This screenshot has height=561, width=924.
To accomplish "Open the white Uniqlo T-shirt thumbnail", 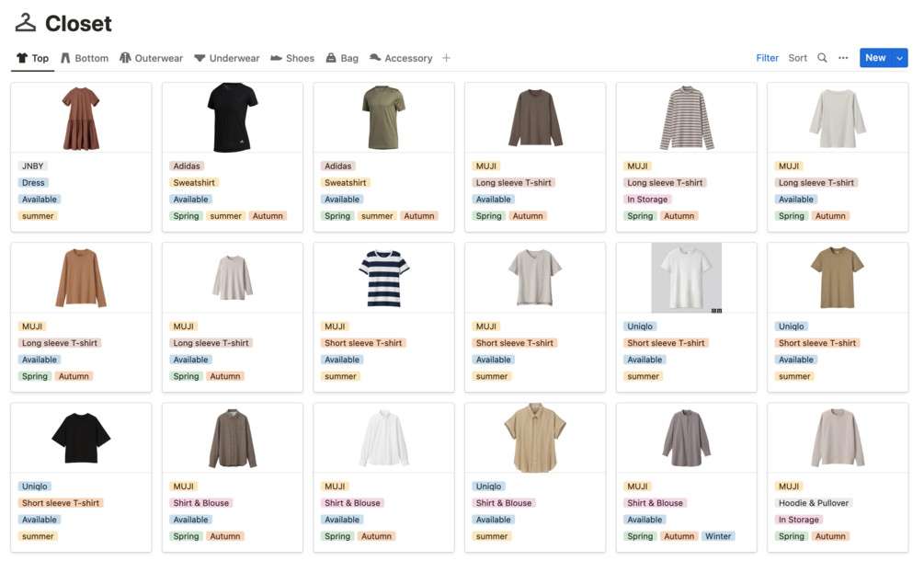I will pos(687,278).
